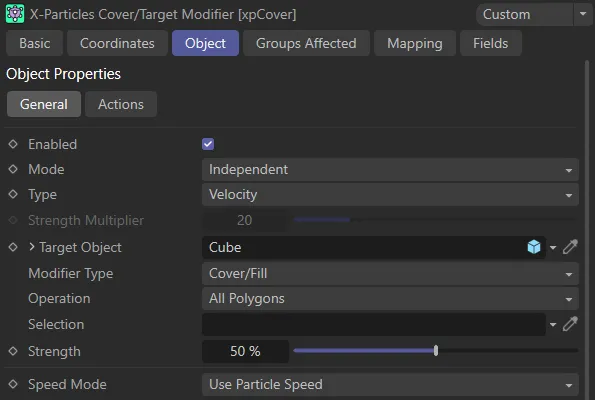This screenshot has height=400, width=595.
Task: Click the panel title X-Particles Cover/Target Modifier
Action: pyautogui.click(x=132, y=14)
